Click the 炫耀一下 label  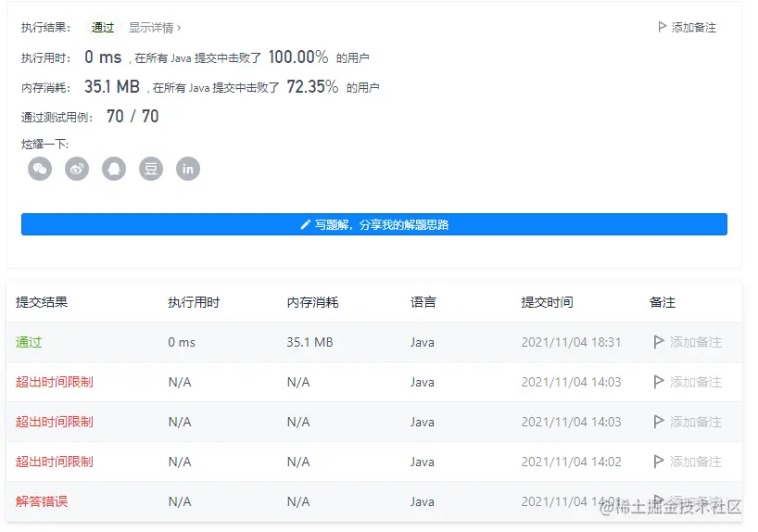tap(45, 145)
